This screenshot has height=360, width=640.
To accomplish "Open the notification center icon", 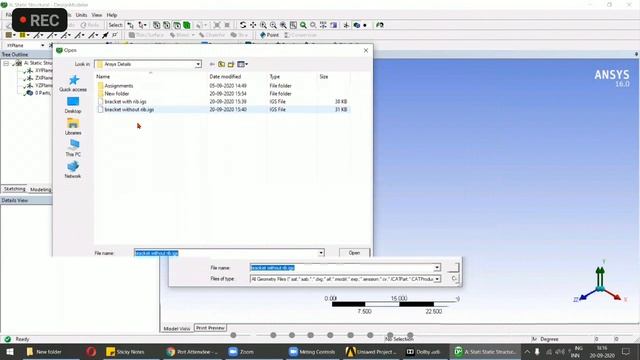I will (626, 351).
